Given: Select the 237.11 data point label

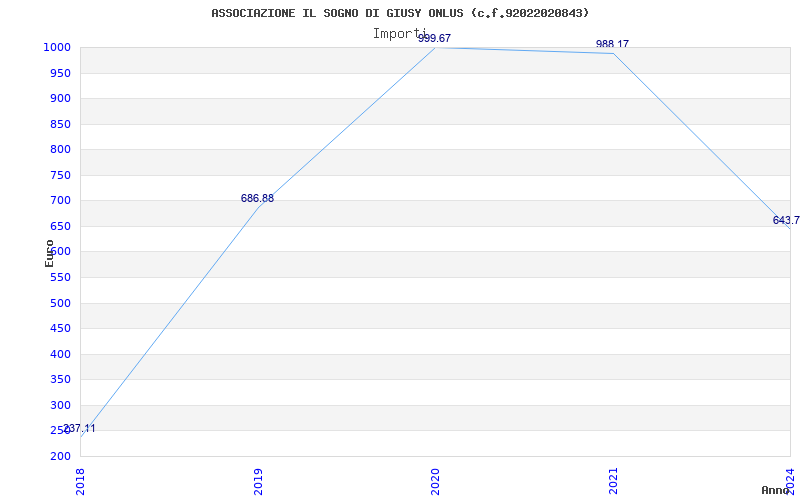Looking at the screenshot, I should point(79,429).
